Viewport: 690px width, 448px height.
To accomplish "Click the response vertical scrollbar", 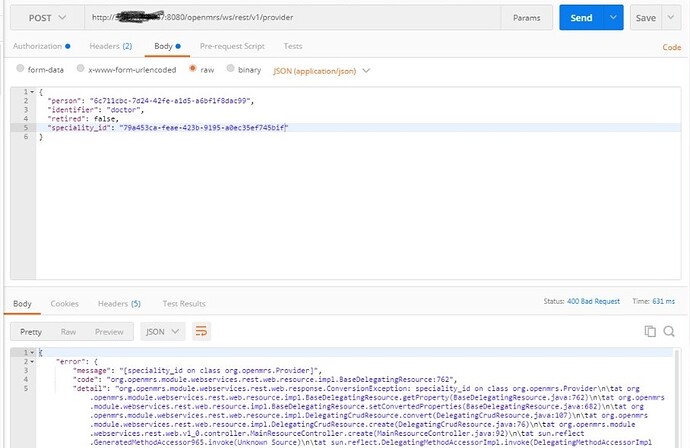I will 677,397.
